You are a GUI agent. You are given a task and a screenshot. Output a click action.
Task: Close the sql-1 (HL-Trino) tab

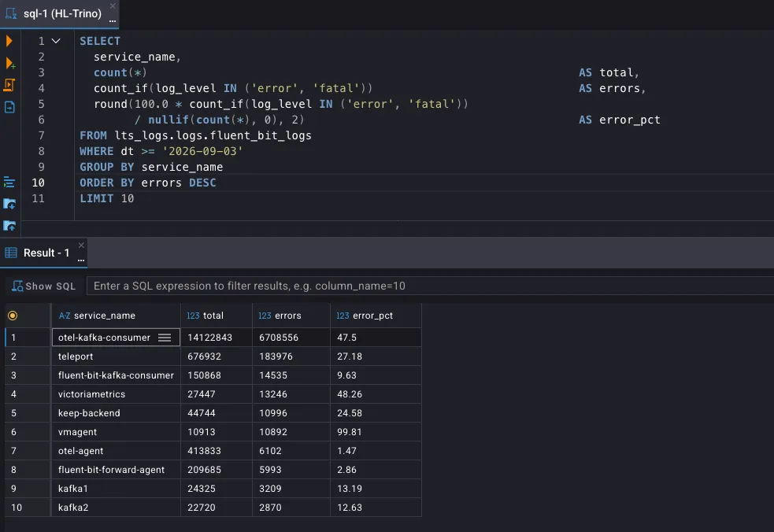pyautogui.click(x=113, y=6)
